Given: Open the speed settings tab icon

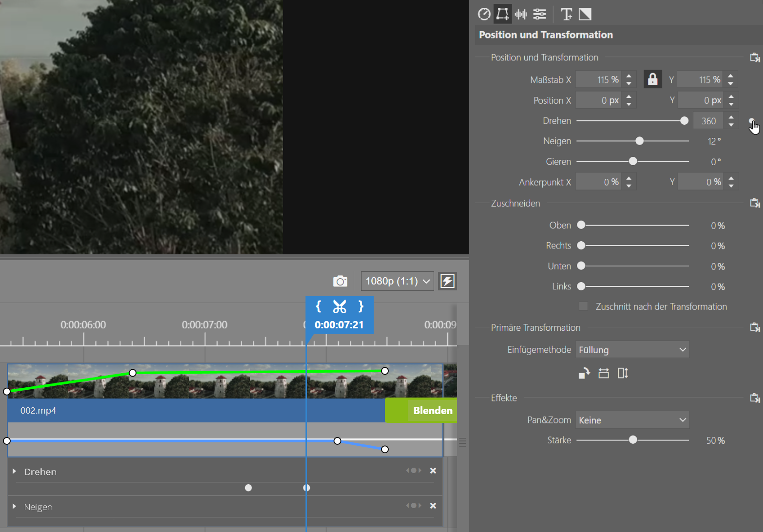Looking at the screenshot, I should click(x=484, y=14).
